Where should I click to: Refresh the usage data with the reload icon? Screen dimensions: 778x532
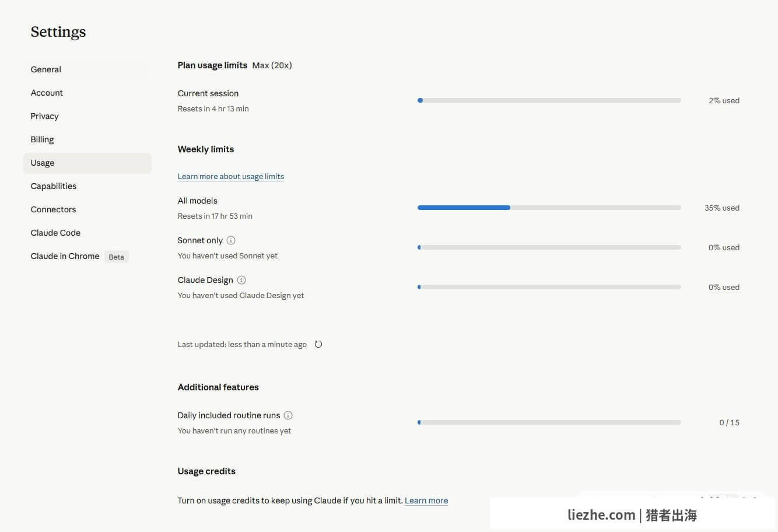click(318, 344)
